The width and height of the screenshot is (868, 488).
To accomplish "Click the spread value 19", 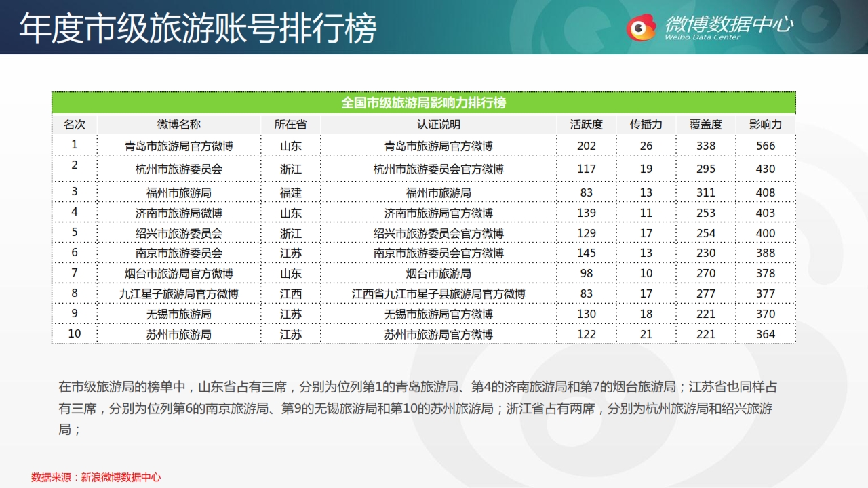I will 646,169.
